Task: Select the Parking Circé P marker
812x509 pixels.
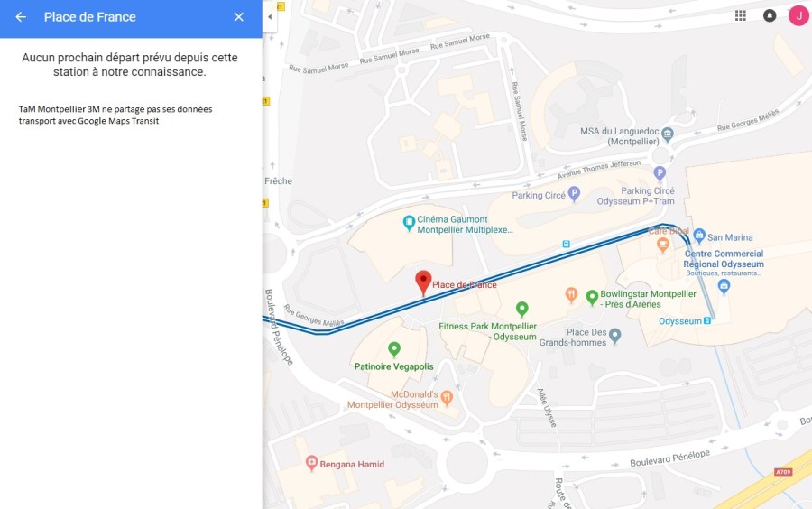Action: (x=574, y=194)
